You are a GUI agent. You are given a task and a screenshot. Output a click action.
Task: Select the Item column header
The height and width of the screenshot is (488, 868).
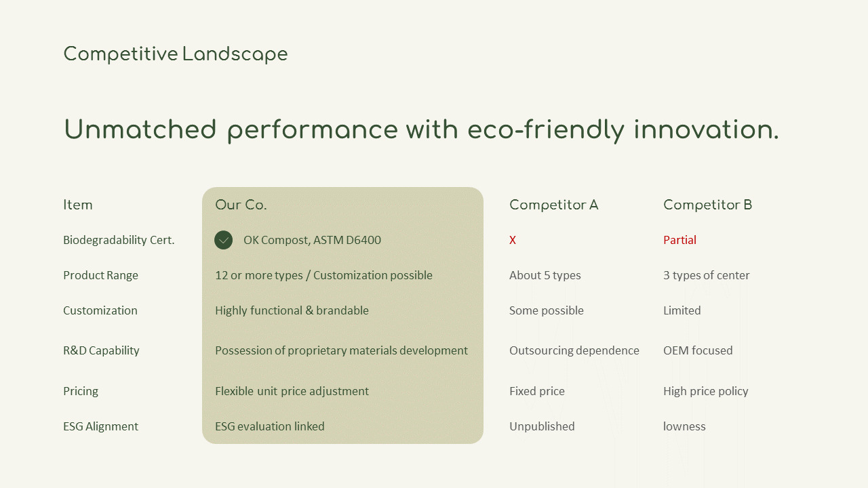tap(78, 205)
